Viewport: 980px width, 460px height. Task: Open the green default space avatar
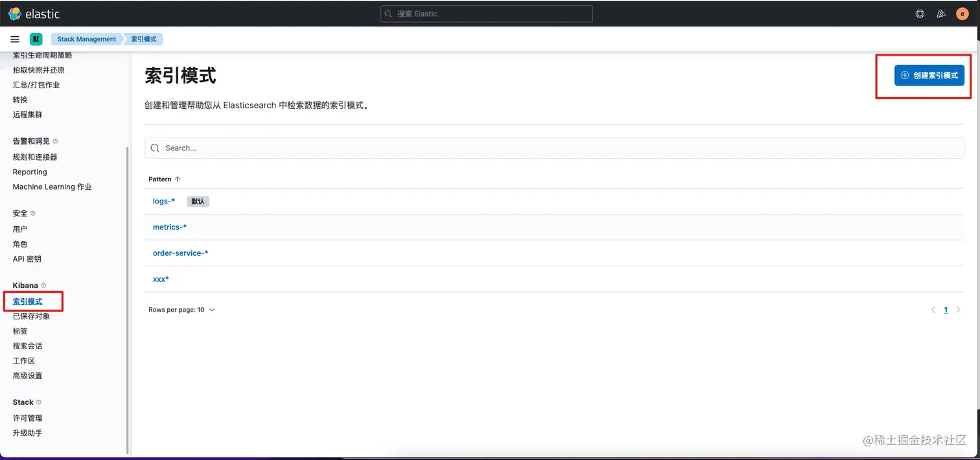pyautogui.click(x=36, y=39)
